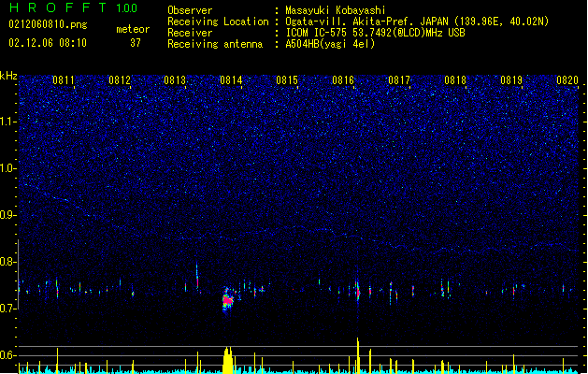This screenshot has height=374, width=588.
Task: Click the 0817 time marker
Action: pos(399,80)
